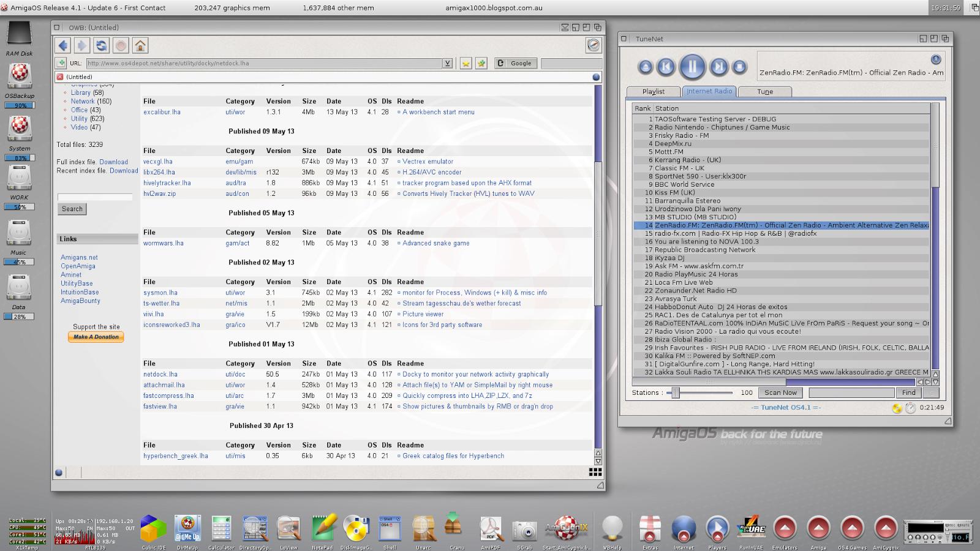Open the home page in OWB
This screenshot has height=551, width=980.
[x=140, y=45]
